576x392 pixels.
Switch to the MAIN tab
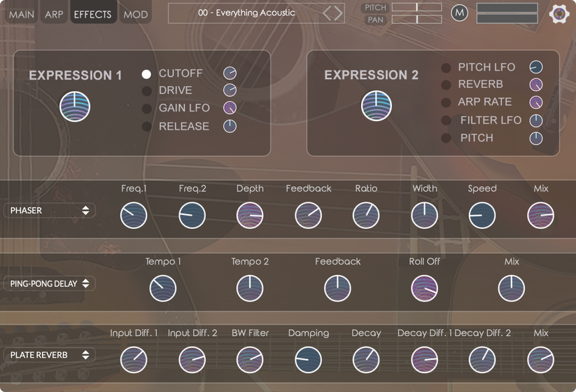21,14
